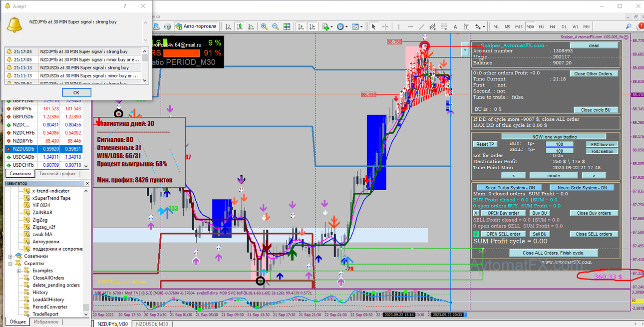Switch timeframe to H4
Viewport: 644px width, 327px height.
553,26
